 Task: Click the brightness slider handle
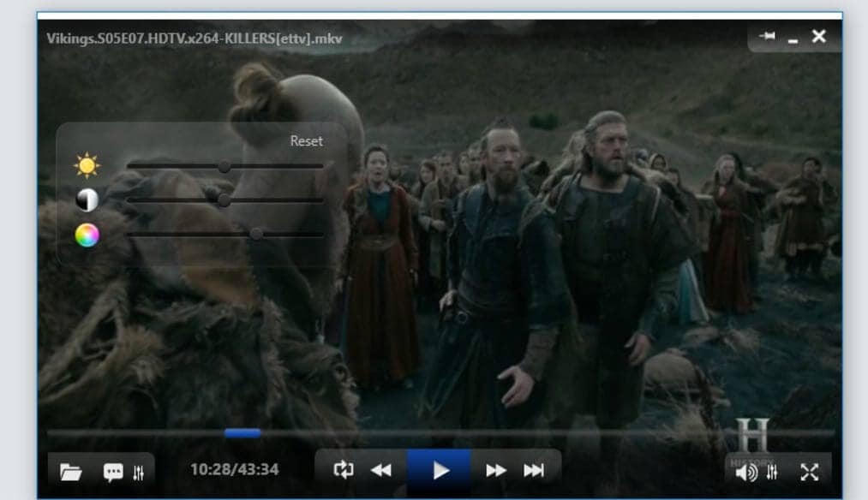tap(224, 166)
